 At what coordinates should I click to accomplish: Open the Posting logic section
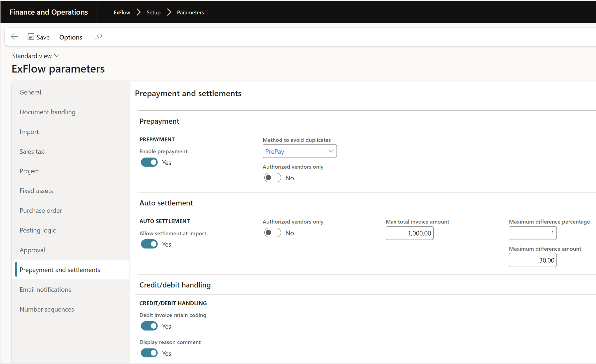[x=38, y=230]
